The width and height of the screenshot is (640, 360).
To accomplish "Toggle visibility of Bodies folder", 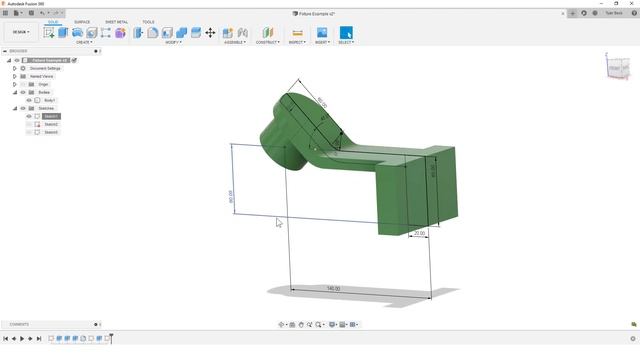I will 23,92.
